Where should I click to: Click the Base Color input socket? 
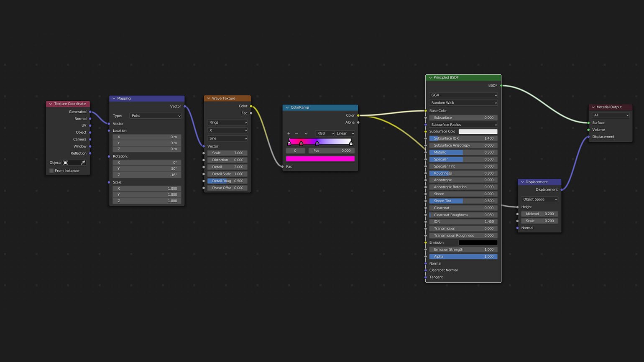[x=426, y=111]
